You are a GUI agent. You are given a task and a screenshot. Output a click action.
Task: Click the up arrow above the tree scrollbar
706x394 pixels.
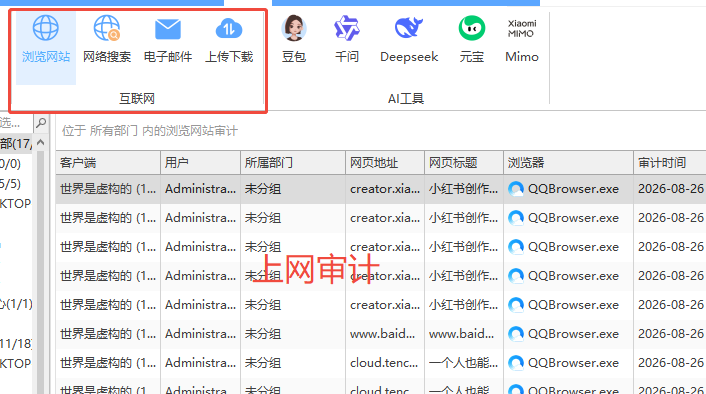point(40,143)
